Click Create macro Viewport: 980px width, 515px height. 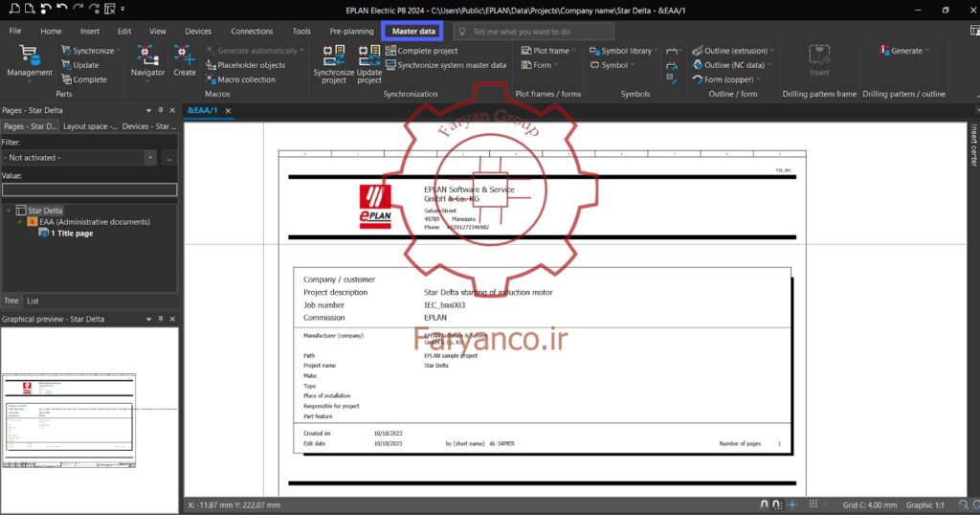(x=185, y=61)
